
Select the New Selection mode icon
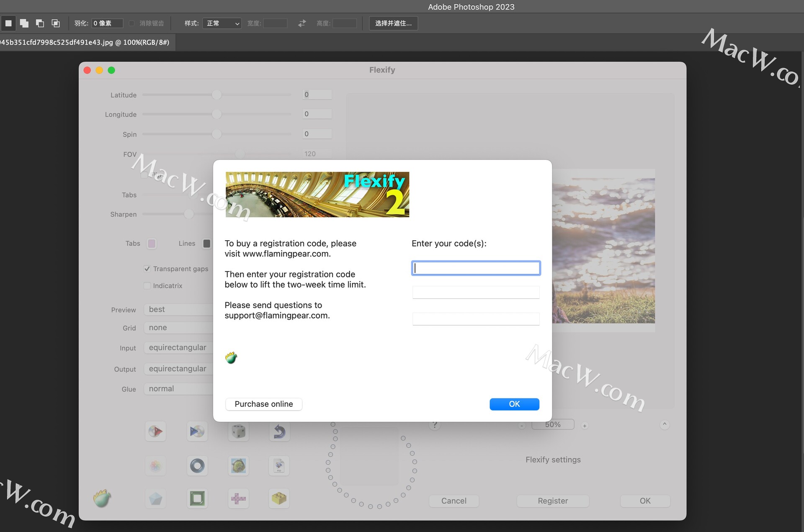(x=8, y=23)
